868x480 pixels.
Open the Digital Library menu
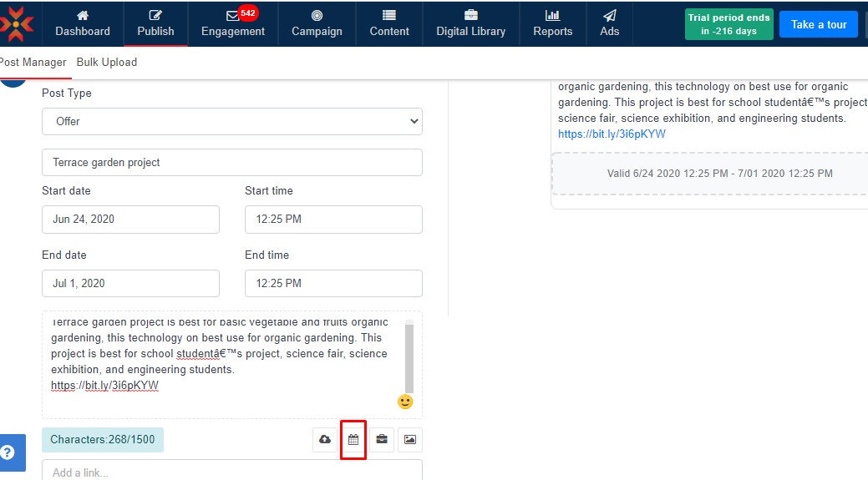[x=470, y=23]
